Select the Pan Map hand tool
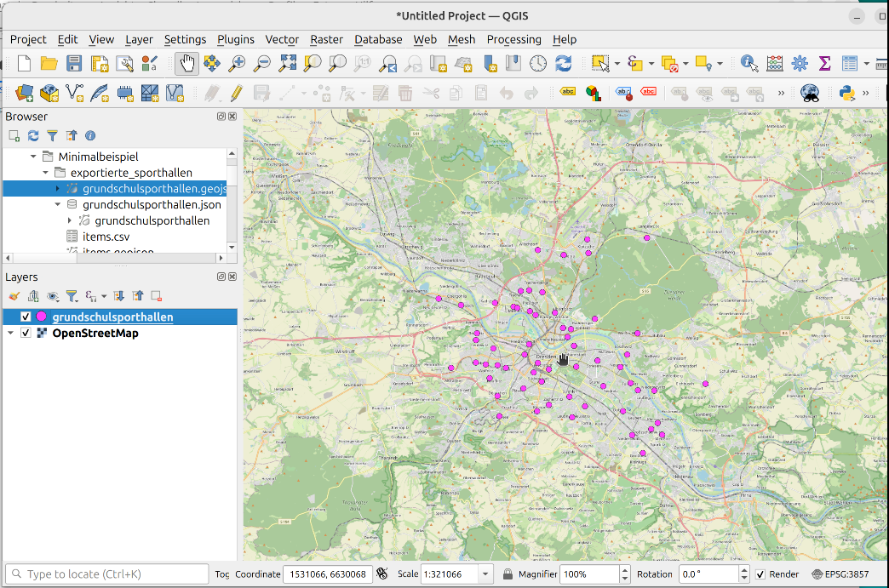The width and height of the screenshot is (889, 588). point(186,63)
